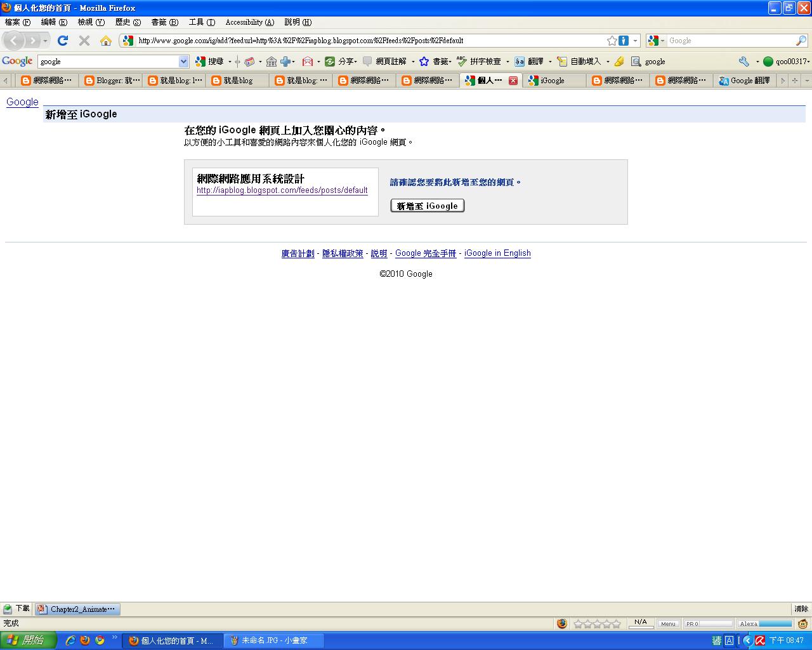The width and height of the screenshot is (812, 650).
Task: Click the find word 'google' toolbar button
Action: coord(648,62)
